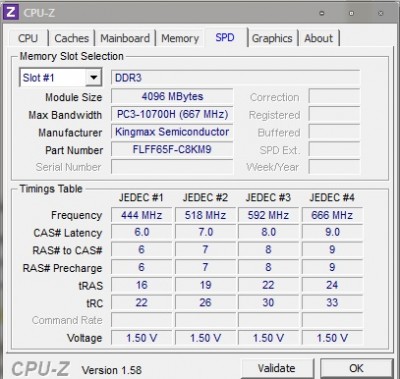Click the 6.0 CAS# Latency value
The height and width of the screenshot is (379, 400).
[x=141, y=232]
